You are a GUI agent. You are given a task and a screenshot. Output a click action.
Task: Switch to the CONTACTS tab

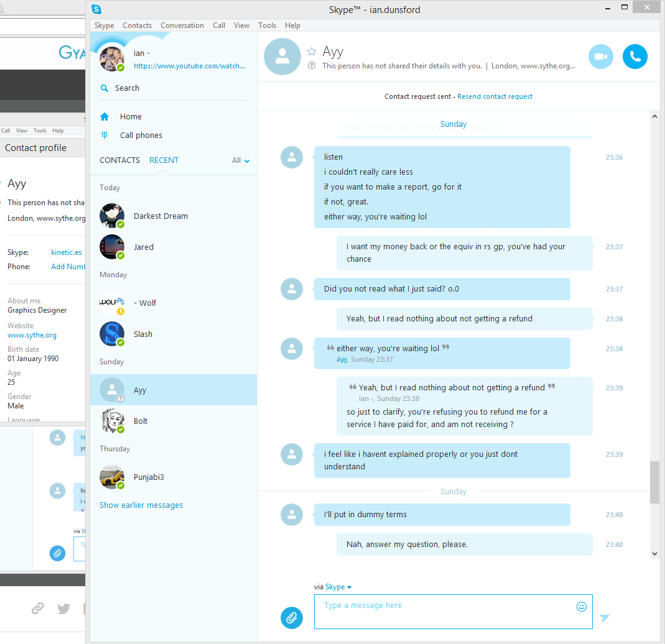click(119, 160)
